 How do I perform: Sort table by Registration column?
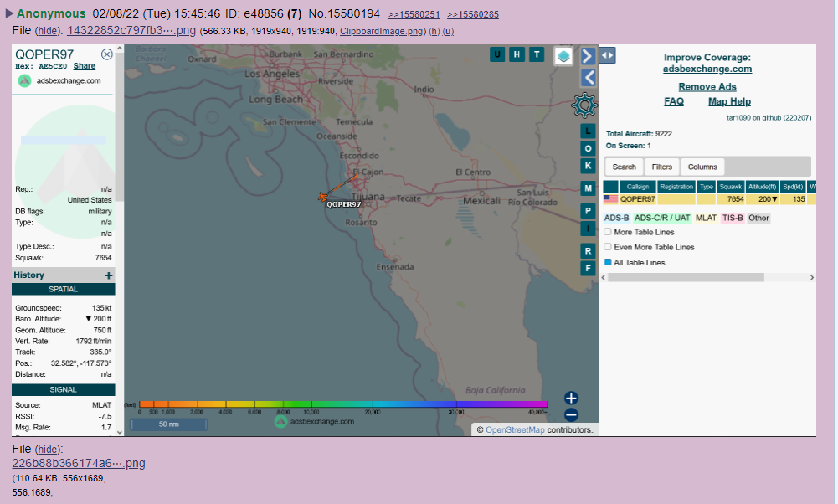click(676, 187)
